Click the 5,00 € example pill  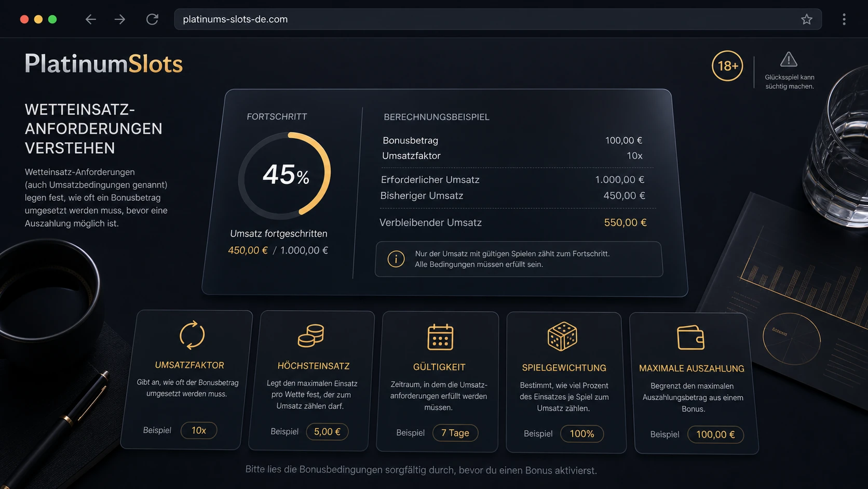[327, 432]
